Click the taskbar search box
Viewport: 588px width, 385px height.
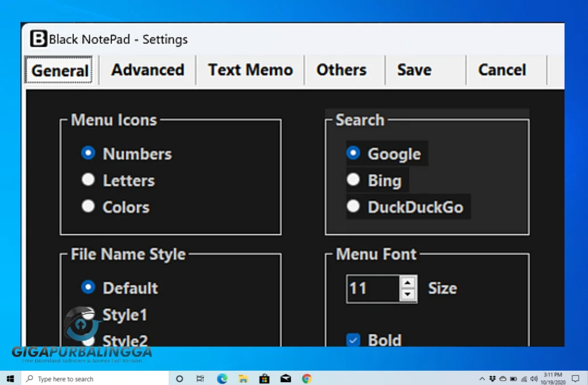[x=95, y=379]
